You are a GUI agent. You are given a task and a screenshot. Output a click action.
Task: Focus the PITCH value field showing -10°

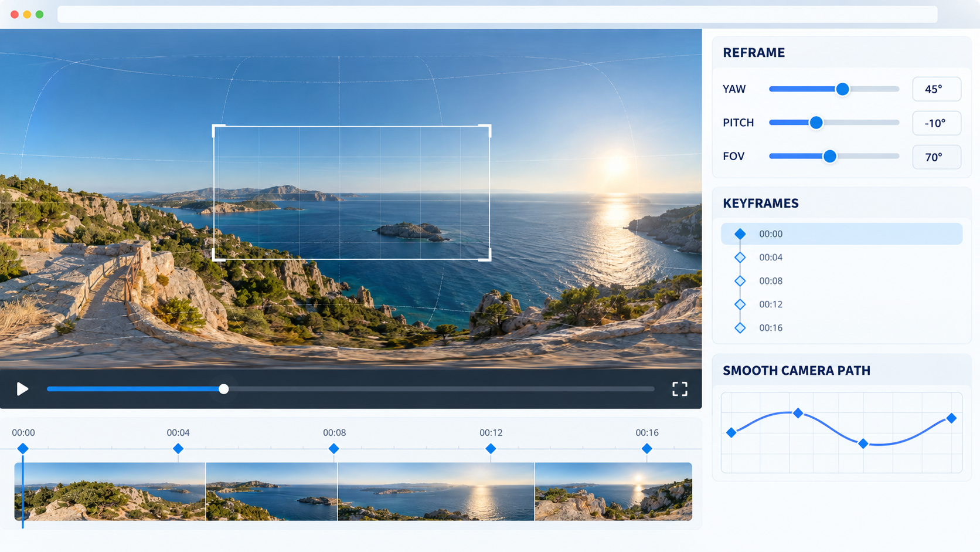coord(937,123)
